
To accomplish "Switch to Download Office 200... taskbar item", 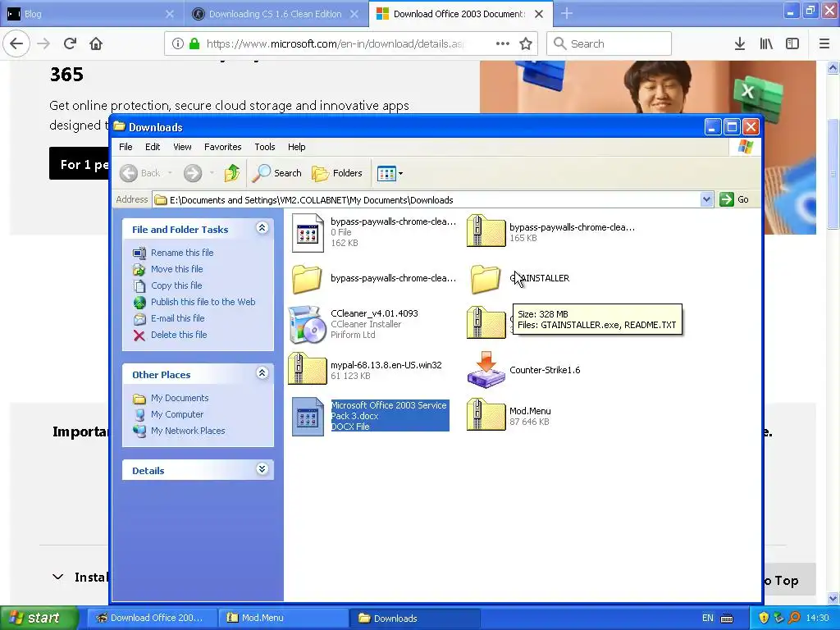I will [x=152, y=618].
